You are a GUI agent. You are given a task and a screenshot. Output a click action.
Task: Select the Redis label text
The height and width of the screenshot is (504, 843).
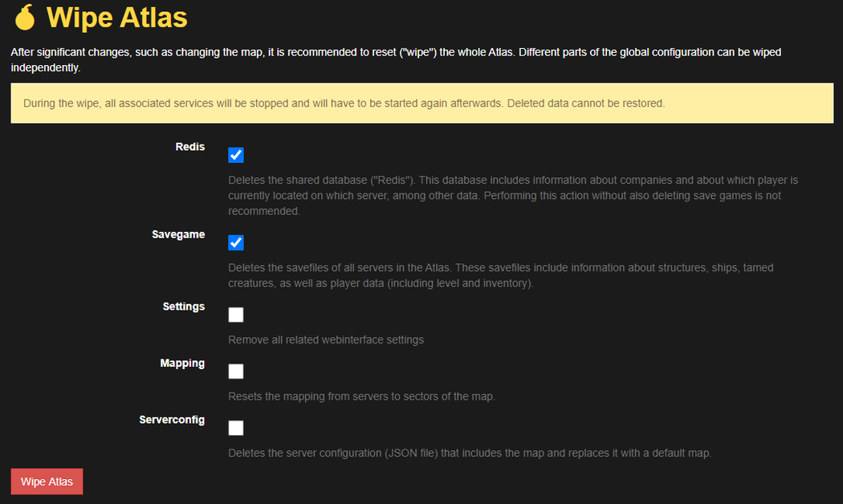(x=190, y=147)
